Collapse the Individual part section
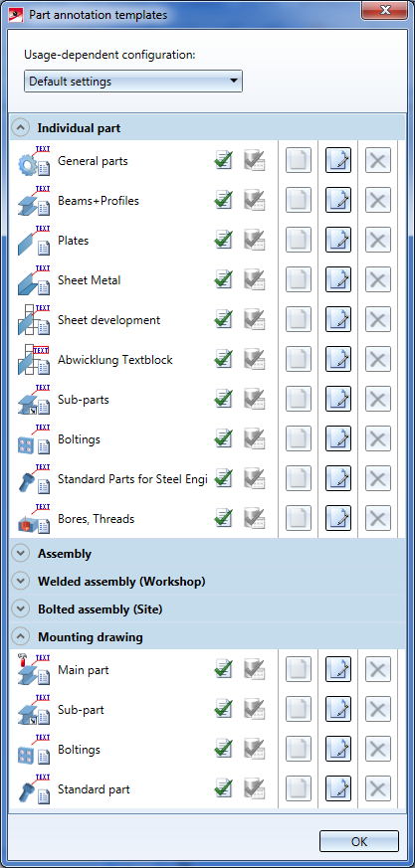Screen dimensions: 415x868 [21, 128]
